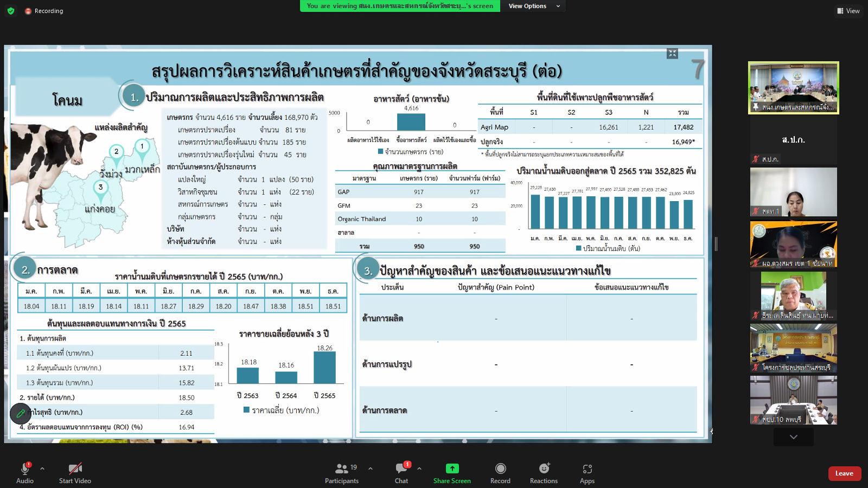Click the Share Screen button
This screenshot has height=488, width=868.
tap(452, 473)
